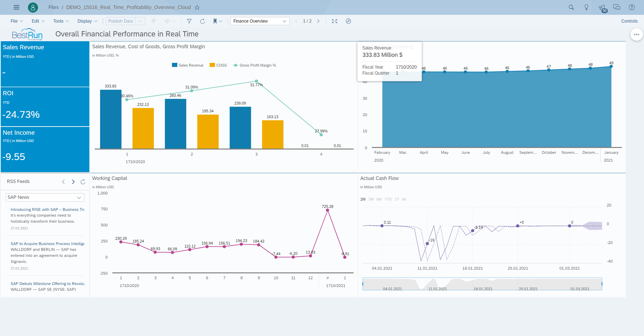Click the search magnifier icon

pos(571,7)
